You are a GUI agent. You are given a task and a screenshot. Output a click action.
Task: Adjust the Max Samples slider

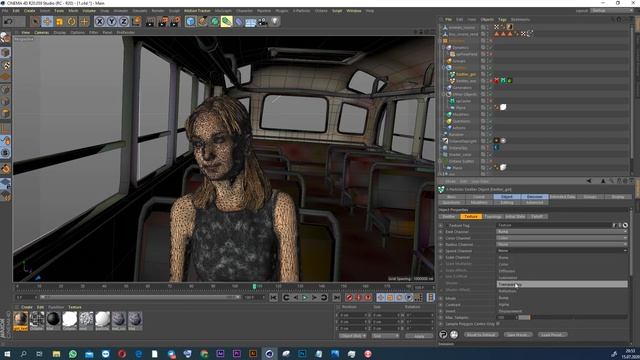tap(571, 317)
